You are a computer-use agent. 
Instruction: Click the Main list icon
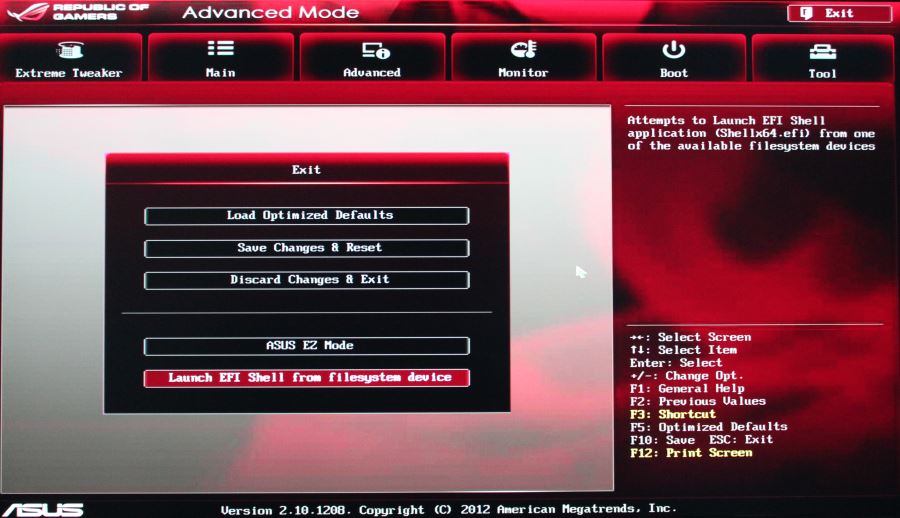220,48
